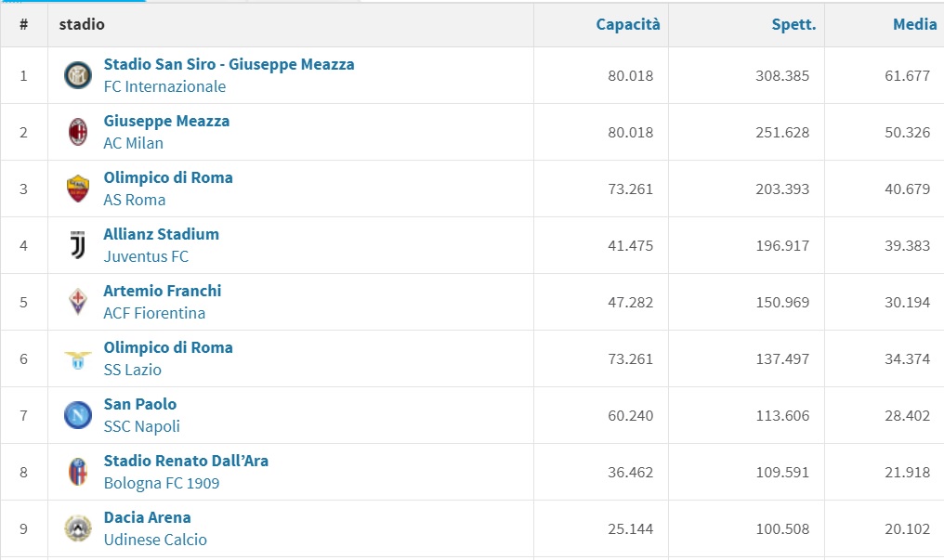This screenshot has width=944, height=560.
Task: Sort table by Capacità column
Action: pyautogui.click(x=628, y=25)
